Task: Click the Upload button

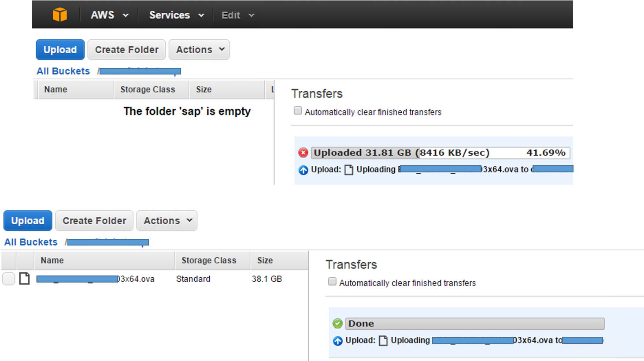Action: tap(60, 49)
